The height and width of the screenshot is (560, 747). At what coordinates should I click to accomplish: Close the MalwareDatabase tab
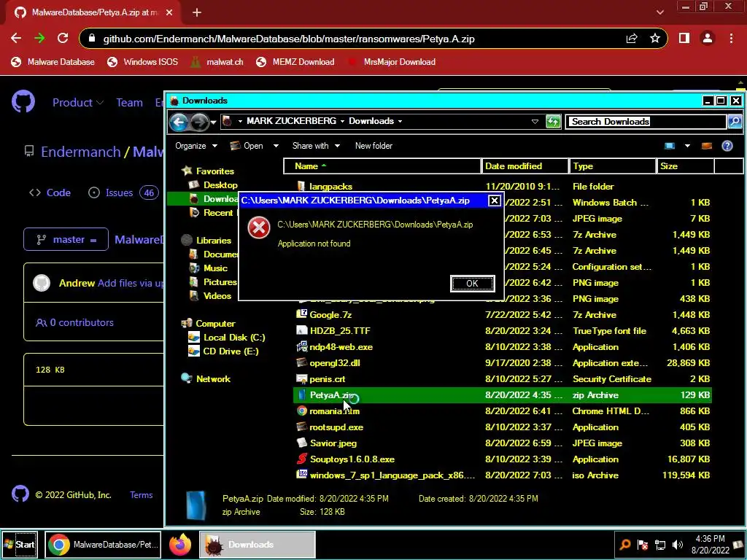coord(169,13)
